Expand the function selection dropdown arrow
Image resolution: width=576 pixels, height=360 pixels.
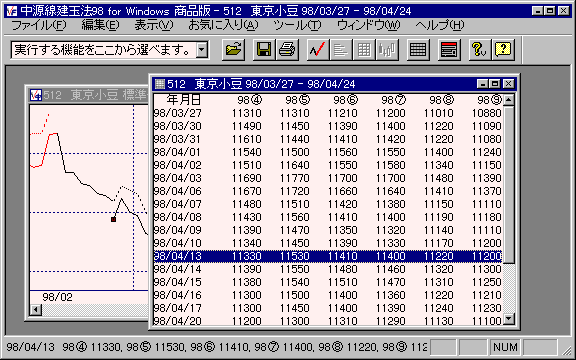click(202, 50)
